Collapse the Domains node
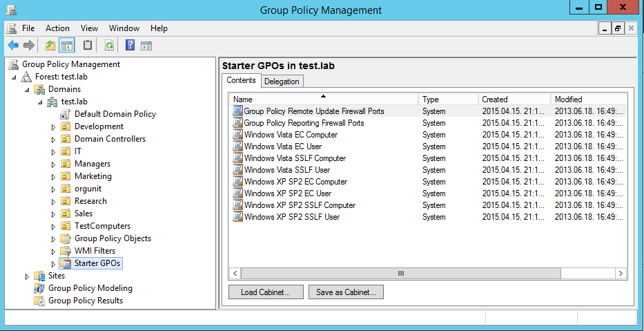Viewport: 644px width, 331px height. click(x=27, y=90)
